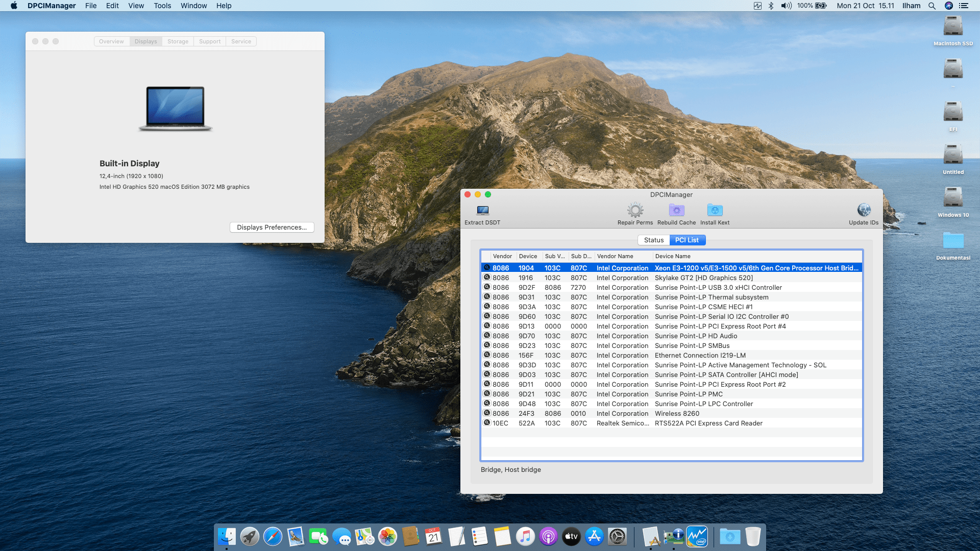This screenshot has width=980, height=551.
Task: Click the magnifier icon on Wireless 8260 row
Action: click(487, 413)
